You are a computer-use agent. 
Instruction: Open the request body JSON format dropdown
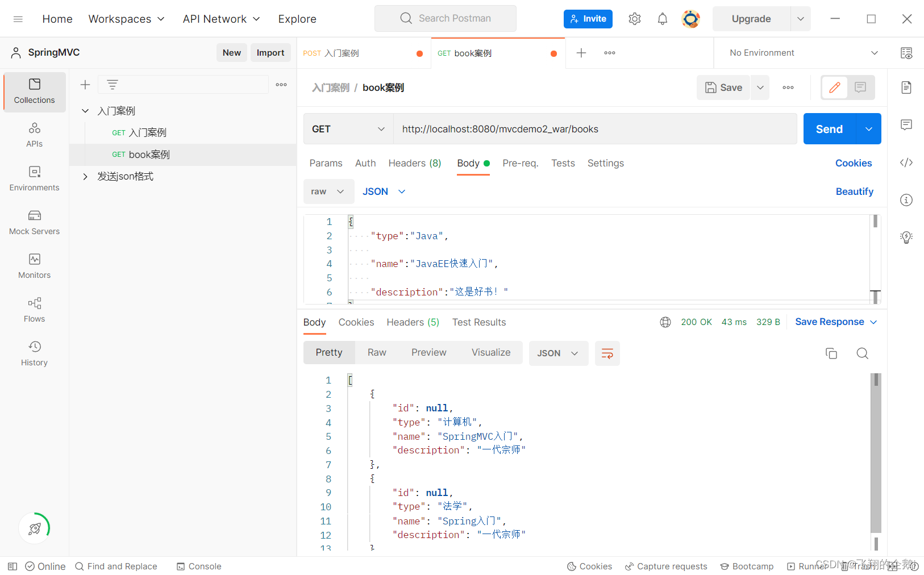coord(384,191)
